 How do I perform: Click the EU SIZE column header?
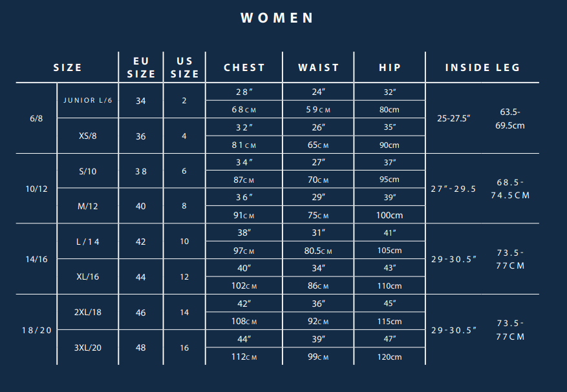141,68
